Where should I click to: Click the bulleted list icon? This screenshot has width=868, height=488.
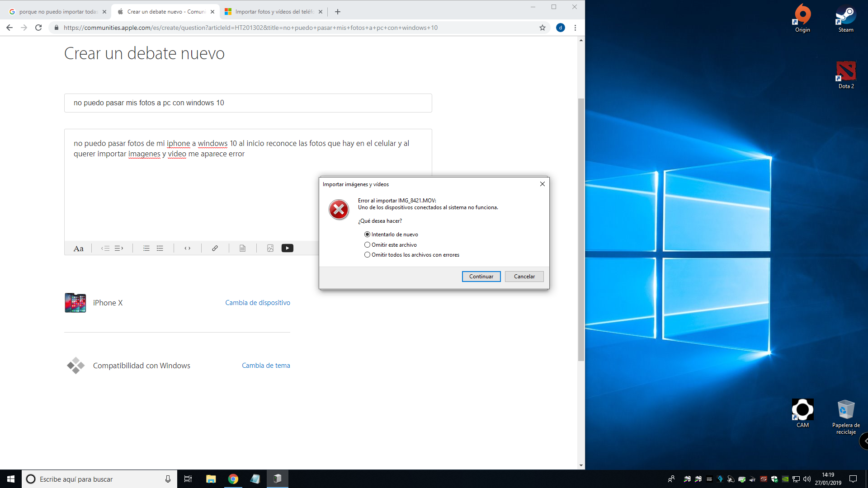(x=160, y=248)
